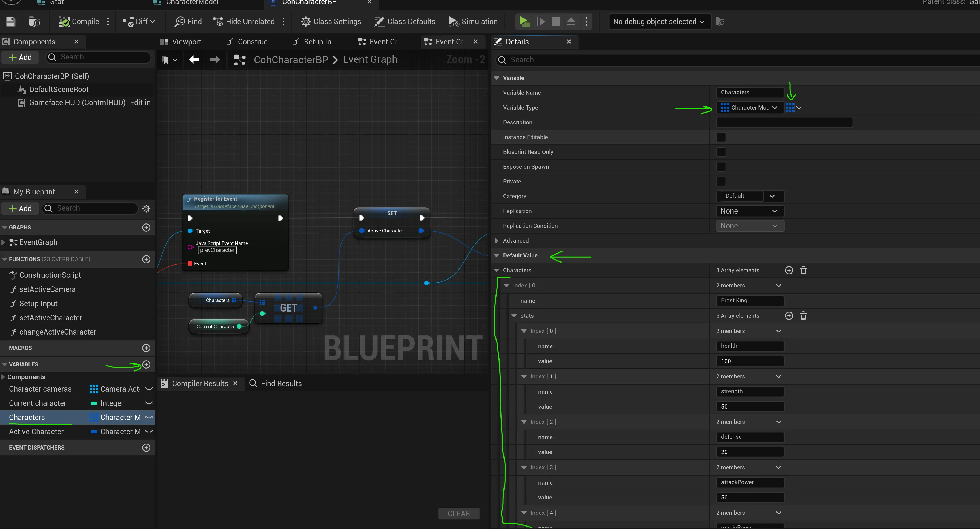Open My Blueprint settings gear
980x529 pixels.
pos(146,208)
